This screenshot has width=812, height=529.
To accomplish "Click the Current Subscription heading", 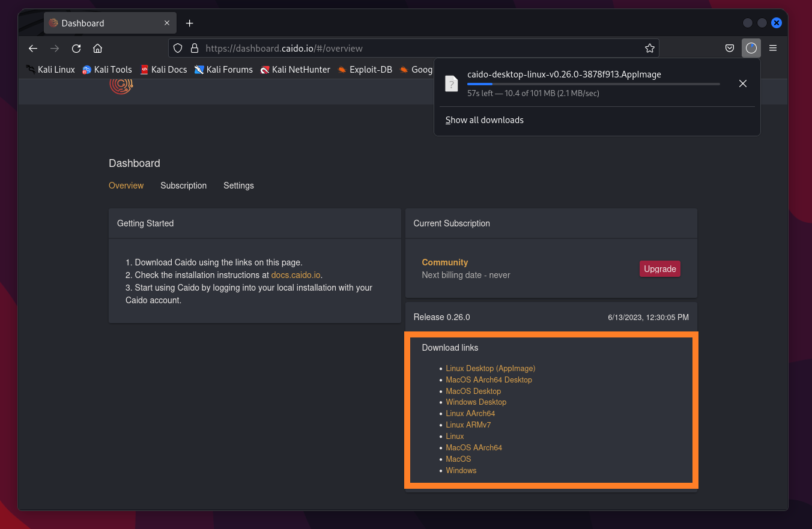I will (452, 223).
